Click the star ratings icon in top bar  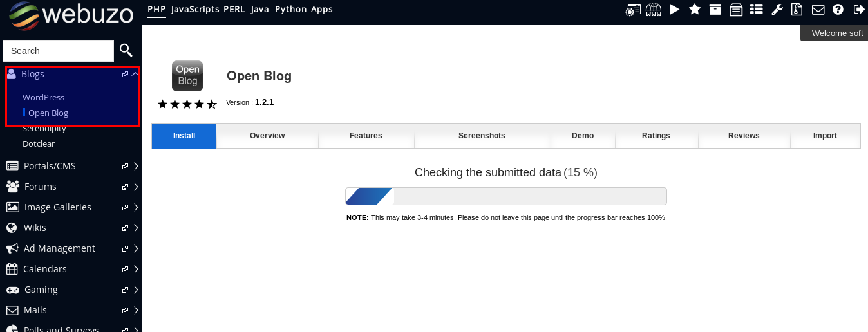[695, 10]
